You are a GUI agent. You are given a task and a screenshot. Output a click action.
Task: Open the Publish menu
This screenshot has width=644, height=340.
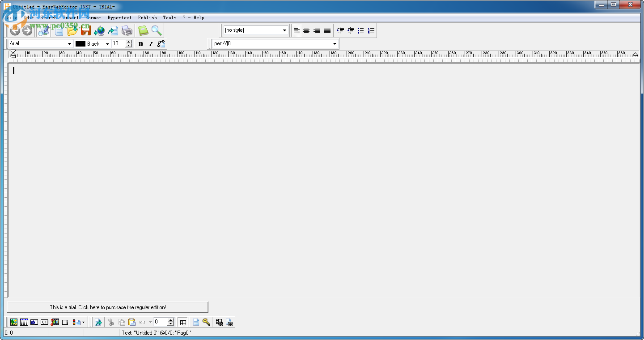[x=147, y=17]
